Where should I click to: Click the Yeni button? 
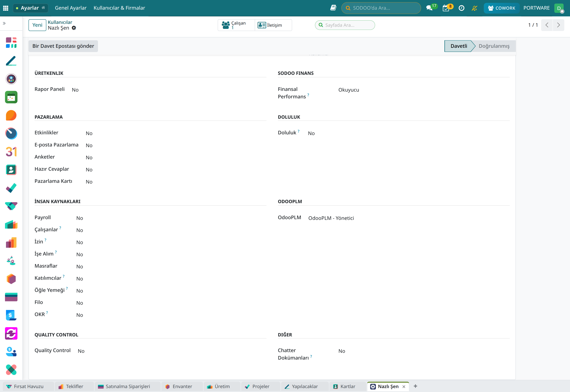point(37,25)
